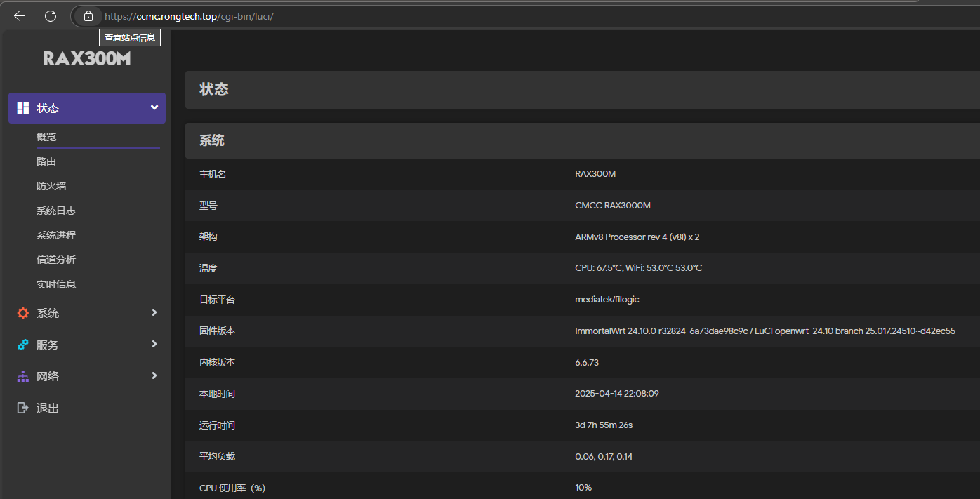
Task: Click the 主机名 row label
Action: coord(213,174)
